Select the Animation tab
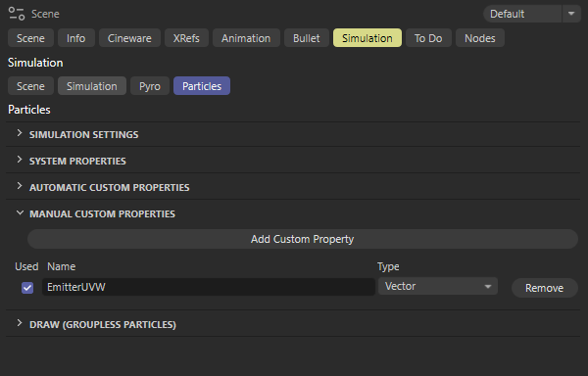 click(x=246, y=38)
